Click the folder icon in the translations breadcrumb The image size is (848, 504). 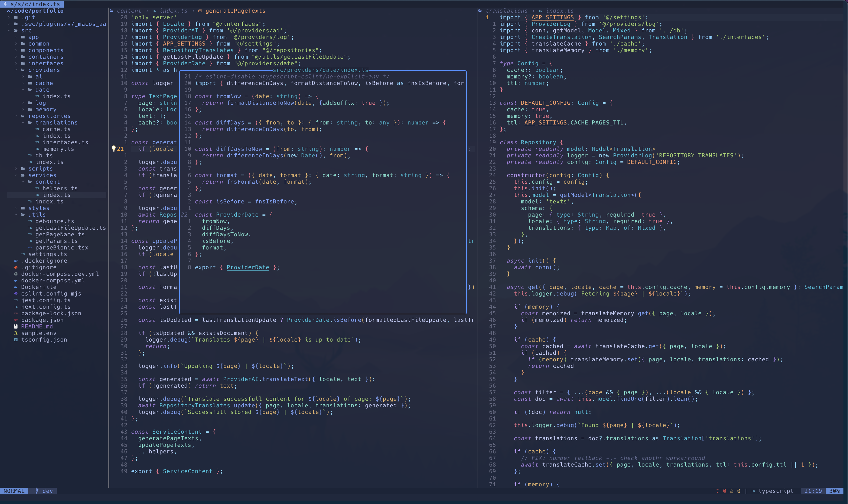(x=480, y=11)
